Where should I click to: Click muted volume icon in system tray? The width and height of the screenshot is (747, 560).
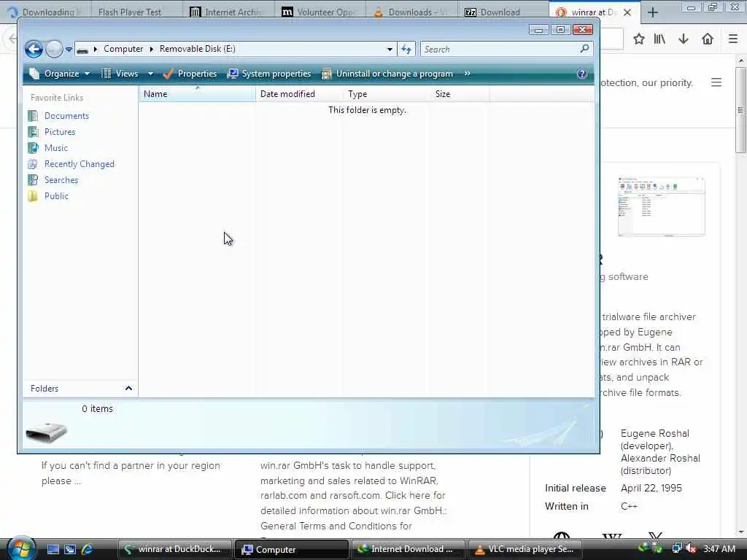click(x=691, y=548)
